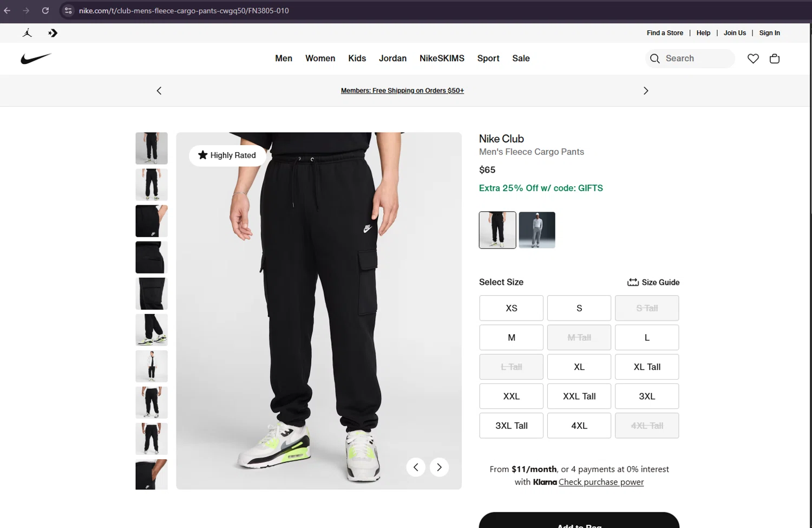Image resolution: width=812 pixels, height=528 pixels.
Task: Click the Converse logo icon
Action: tap(53, 33)
